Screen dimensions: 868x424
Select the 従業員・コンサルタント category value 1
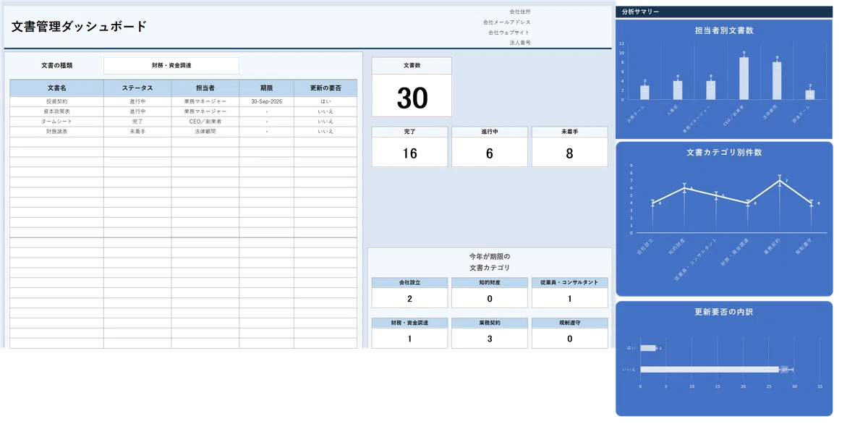pos(569,298)
